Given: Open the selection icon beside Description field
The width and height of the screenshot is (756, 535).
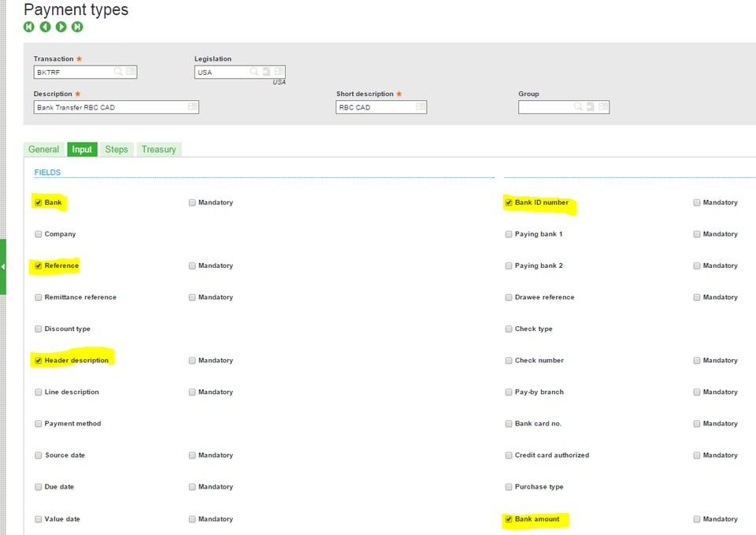Looking at the screenshot, I should click(191, 106).
